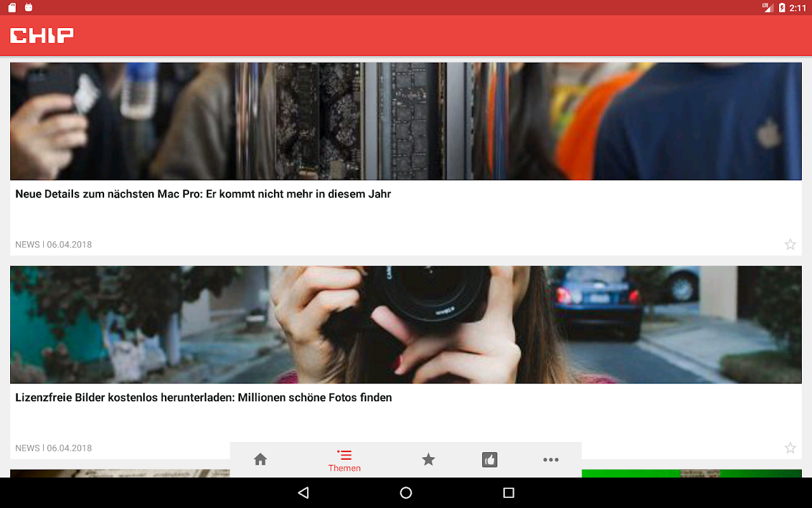Open the three-dots more menu
The height and width of the screenshot is (508, 812).
tap(551, 460)
